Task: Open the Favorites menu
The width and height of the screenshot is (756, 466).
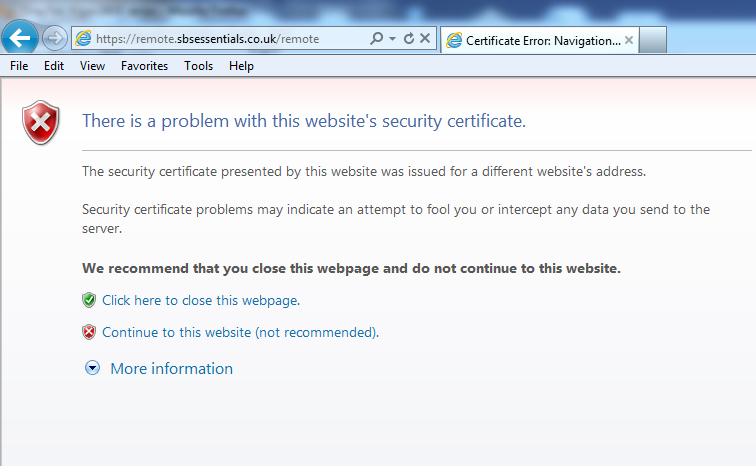Action: (x=144, y=66)
